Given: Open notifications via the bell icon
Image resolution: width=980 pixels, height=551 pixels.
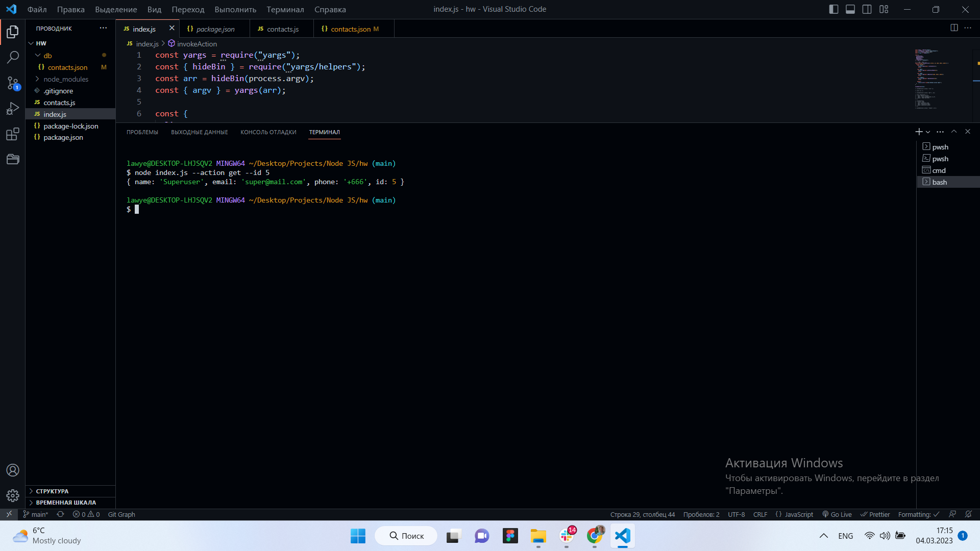Looking at the screenshot, I should (x=968, y=514).
